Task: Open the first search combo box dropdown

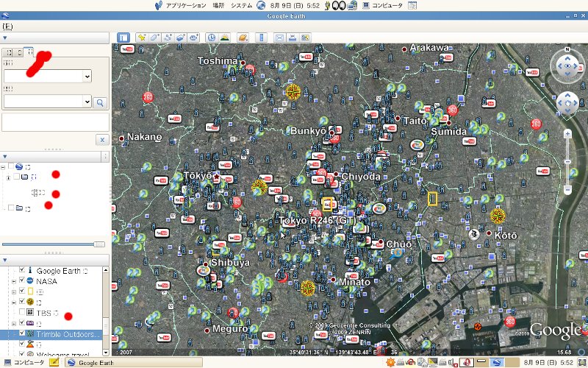Action: [87, 77]
